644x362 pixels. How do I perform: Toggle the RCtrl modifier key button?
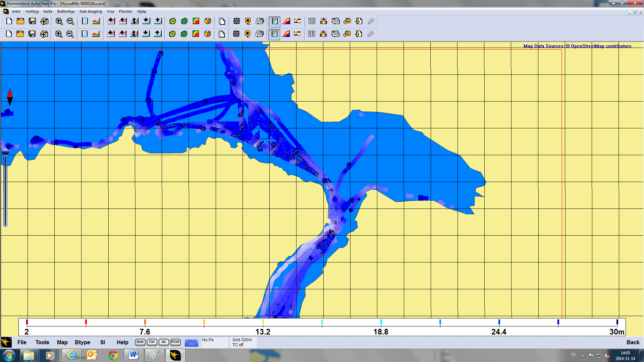[175, 342]
